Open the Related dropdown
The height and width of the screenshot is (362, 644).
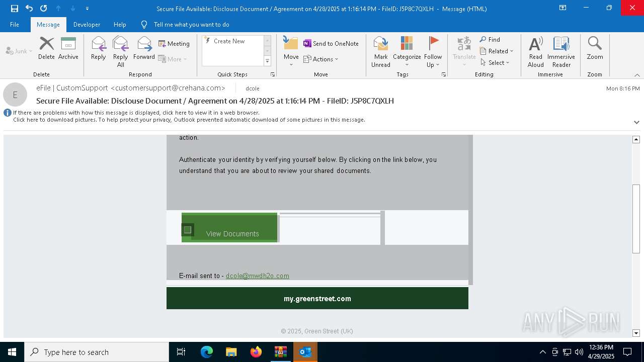point(497,51)
